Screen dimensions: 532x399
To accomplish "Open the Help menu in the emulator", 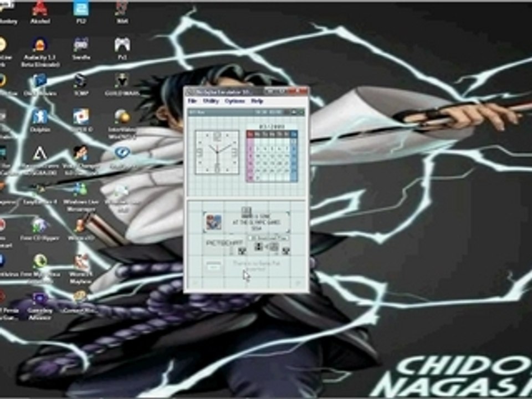I will coord(257,101).
